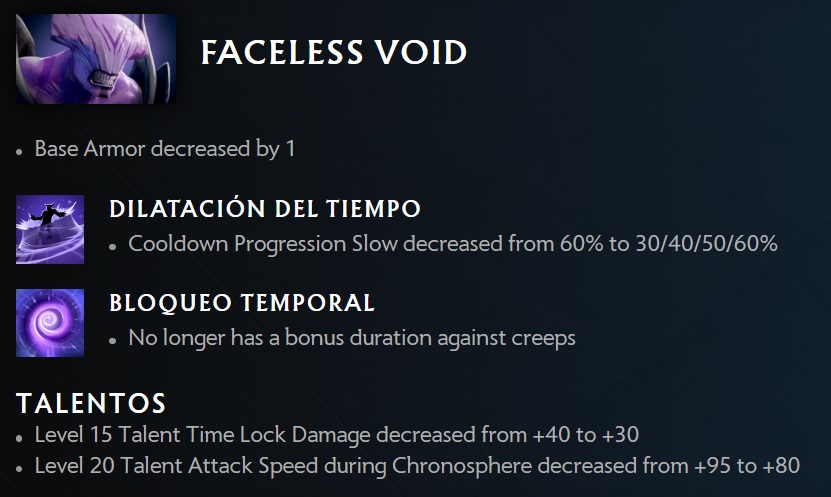831x497 pixels.
Task: Open the BLOQUEO TEMPORAL ability heading
Action: (x=241, y=302)
